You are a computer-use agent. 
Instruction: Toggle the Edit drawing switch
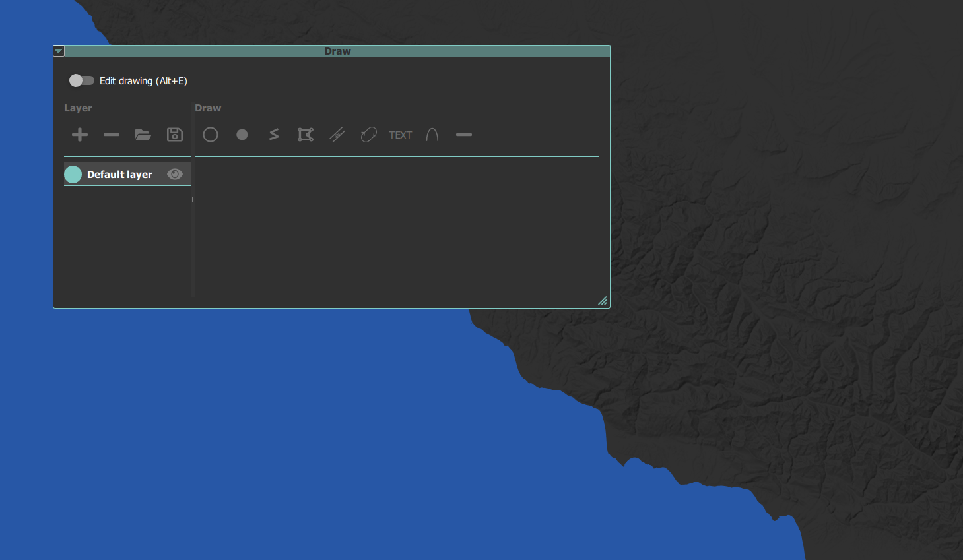click(x=82, y=80)
